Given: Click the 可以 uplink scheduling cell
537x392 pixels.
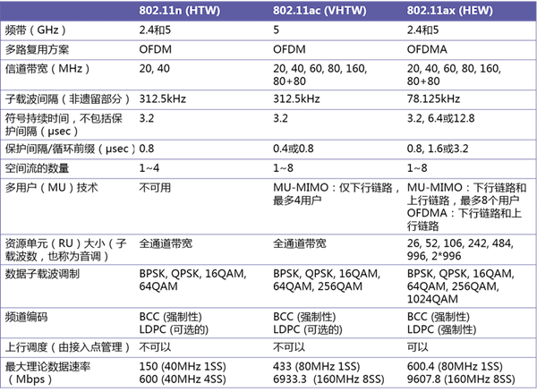Looking at the screenshot, I should (x=417, y=347).
